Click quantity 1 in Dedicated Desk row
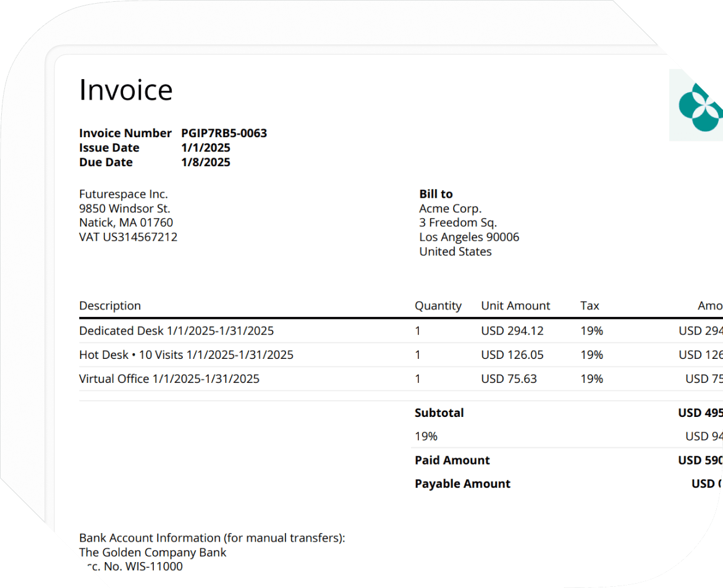Image resolution: width=723 pixels, height=588 pixels. (418, 331)
